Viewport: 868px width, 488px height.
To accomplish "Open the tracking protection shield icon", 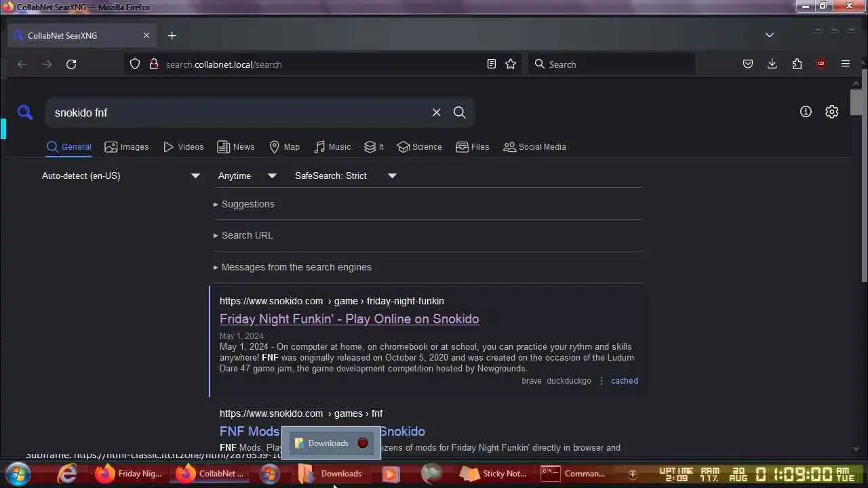I will pyautogui.click(x=135, y=64).
